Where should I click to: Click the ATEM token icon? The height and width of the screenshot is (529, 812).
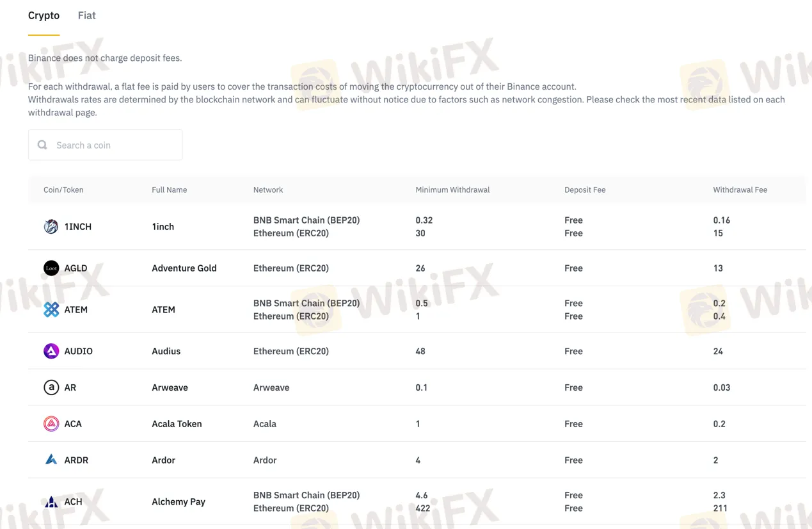[x=51, y=309]
